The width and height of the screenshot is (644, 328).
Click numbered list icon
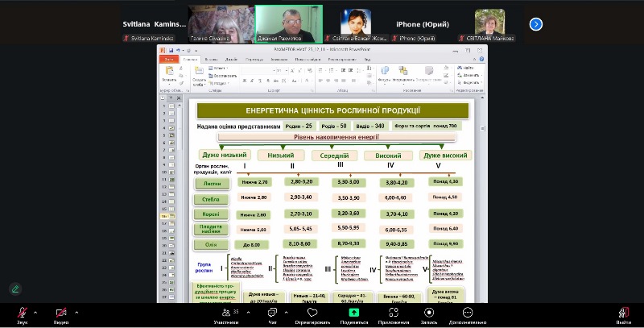[x=332, y=71]
